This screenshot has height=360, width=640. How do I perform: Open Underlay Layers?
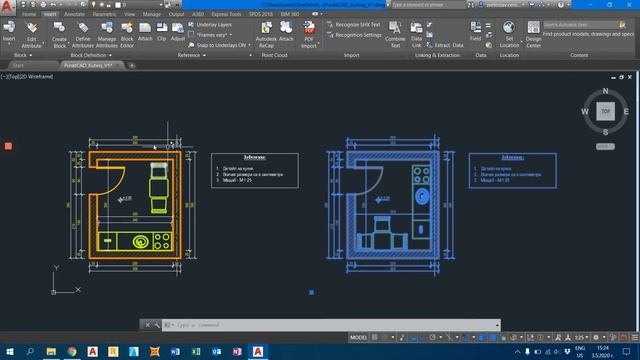point(210,24)
